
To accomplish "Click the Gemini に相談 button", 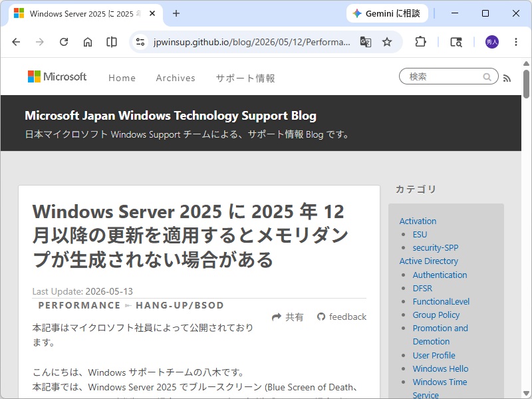I will [387, 13].
